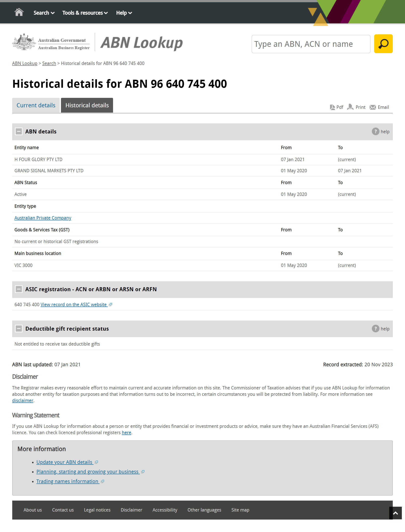Open Accessibility footer link
405x532 pixels.
point(165,510)
